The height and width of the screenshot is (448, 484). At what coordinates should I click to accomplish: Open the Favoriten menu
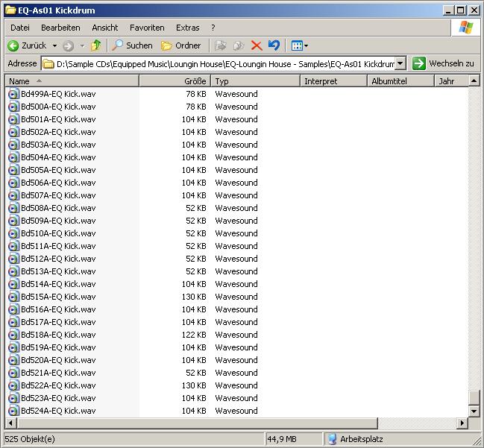147,28
